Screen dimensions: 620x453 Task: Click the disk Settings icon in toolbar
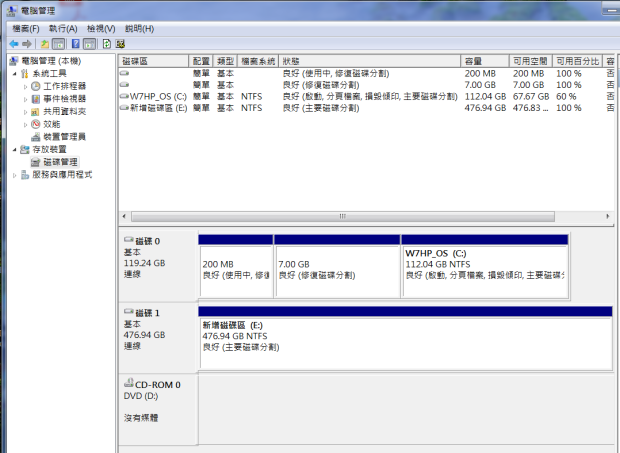point(121,44)
